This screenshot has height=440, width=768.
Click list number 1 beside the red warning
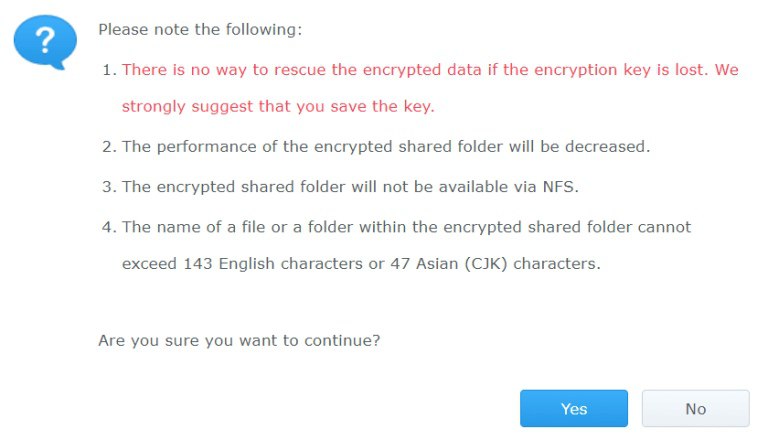coord(109,71)
